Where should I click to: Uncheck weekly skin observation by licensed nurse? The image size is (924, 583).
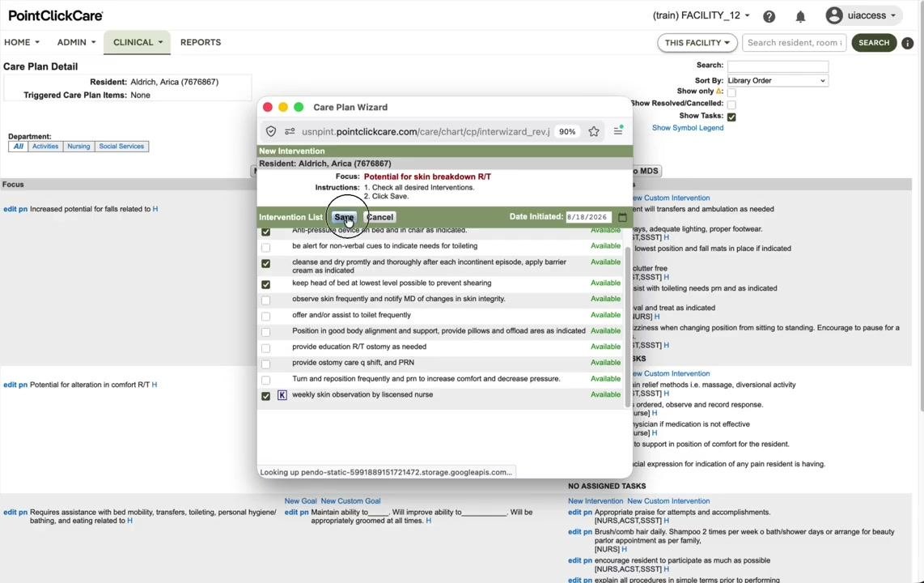pos(265,396)
